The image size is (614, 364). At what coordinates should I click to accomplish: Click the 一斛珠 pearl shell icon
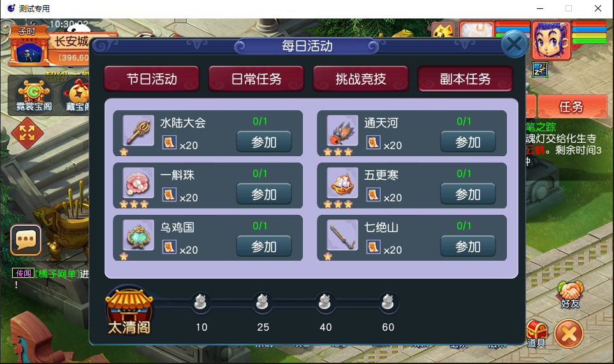(x=138, y=183)
